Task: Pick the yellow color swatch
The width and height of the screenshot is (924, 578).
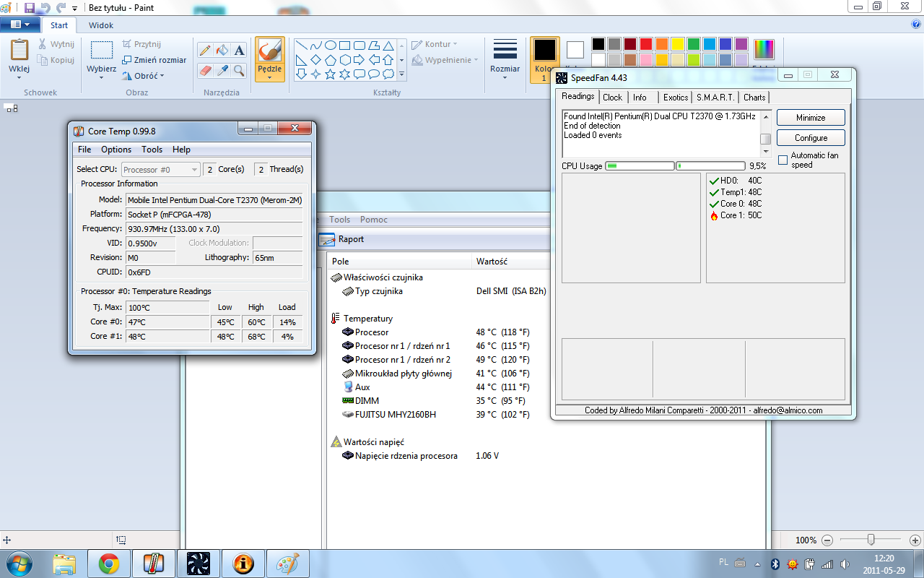Action: tap(678, 44)
